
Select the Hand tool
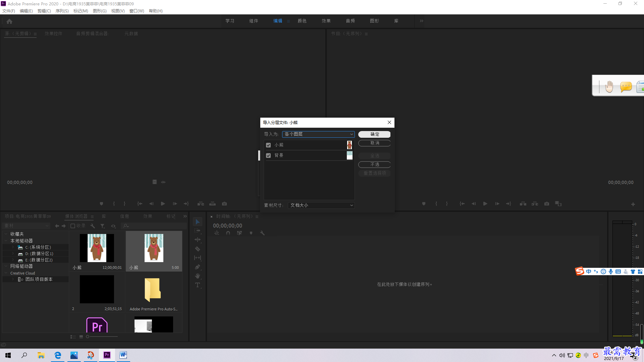click(198, 276)
